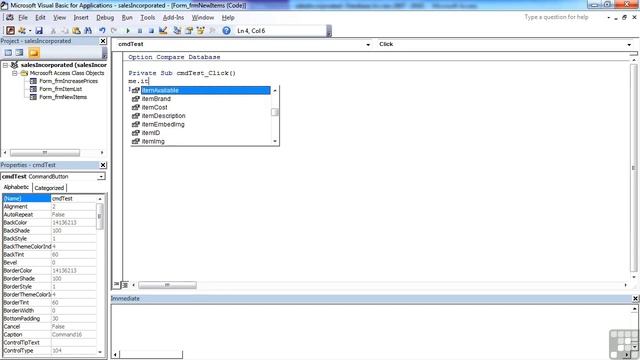Choose itemEmbedImg from the autocomplete list
Viewport: 640px width, 360px height.
tap(201, 124)
